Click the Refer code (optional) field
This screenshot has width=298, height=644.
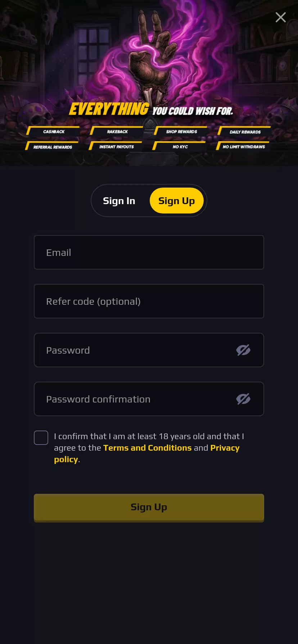(149, 301)
